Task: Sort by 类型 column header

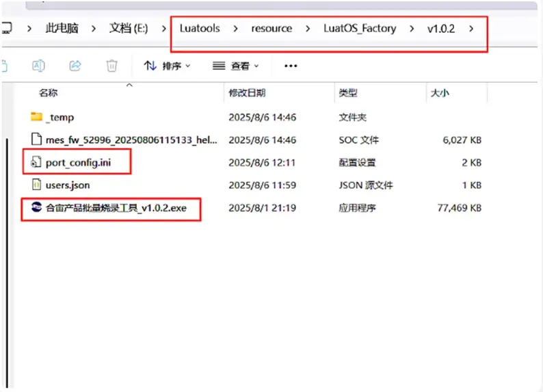Action: [x=348, y=92]
